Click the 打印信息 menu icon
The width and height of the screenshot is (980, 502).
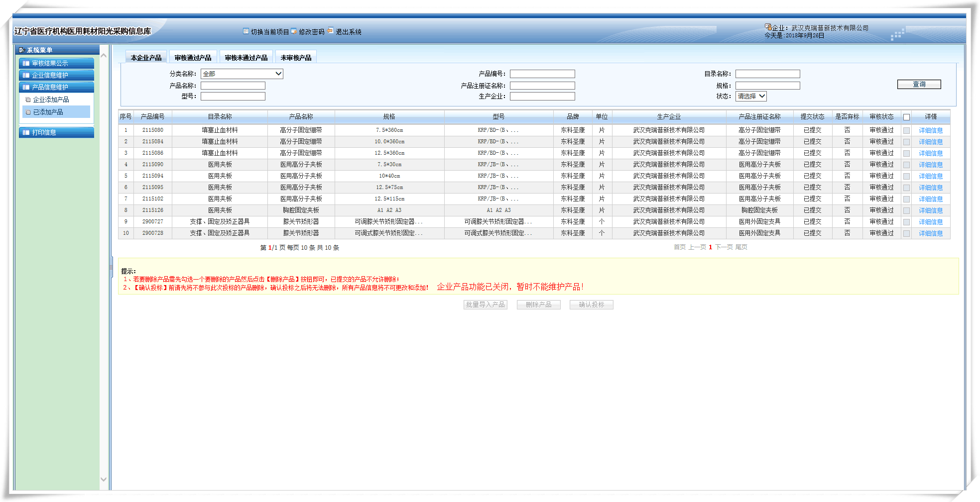(x=26, y=132)
